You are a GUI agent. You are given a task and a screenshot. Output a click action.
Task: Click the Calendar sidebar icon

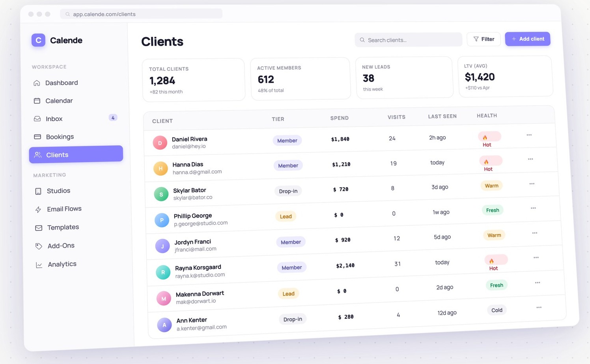tap(37, 101)
